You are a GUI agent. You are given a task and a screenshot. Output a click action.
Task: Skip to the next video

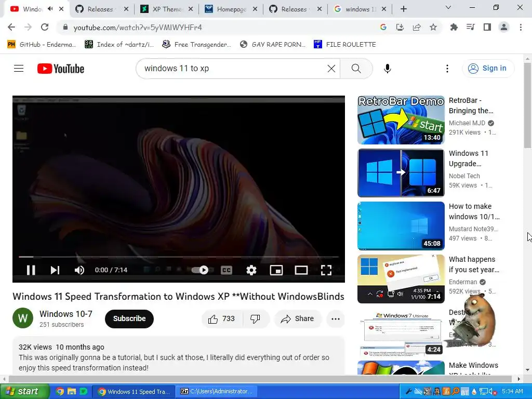tap(55, 270)
